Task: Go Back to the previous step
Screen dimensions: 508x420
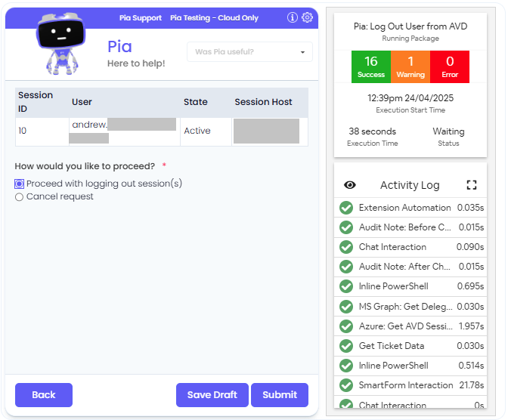Action: [44, 395]
